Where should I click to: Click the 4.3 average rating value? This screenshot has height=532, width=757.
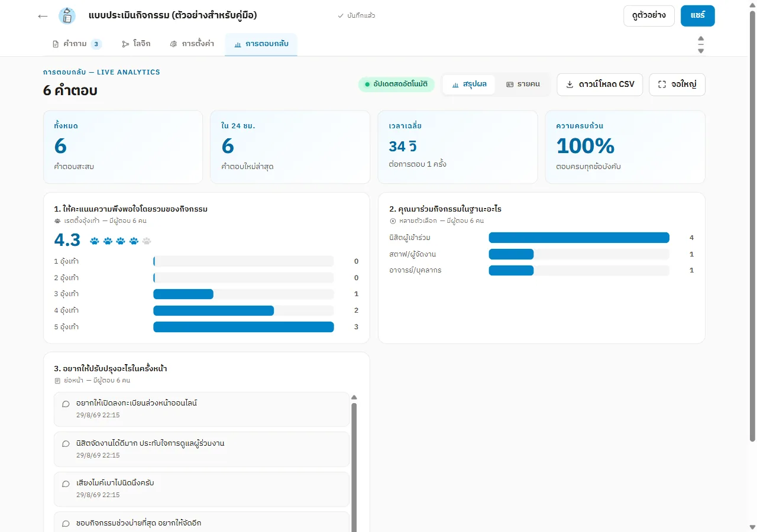click(67, 240)
